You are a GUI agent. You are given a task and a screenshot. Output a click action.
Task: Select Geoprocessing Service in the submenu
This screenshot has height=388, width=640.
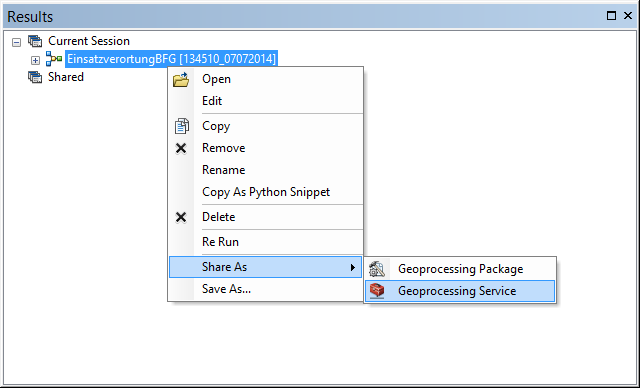pyautogui.click(x=460, y=291)
